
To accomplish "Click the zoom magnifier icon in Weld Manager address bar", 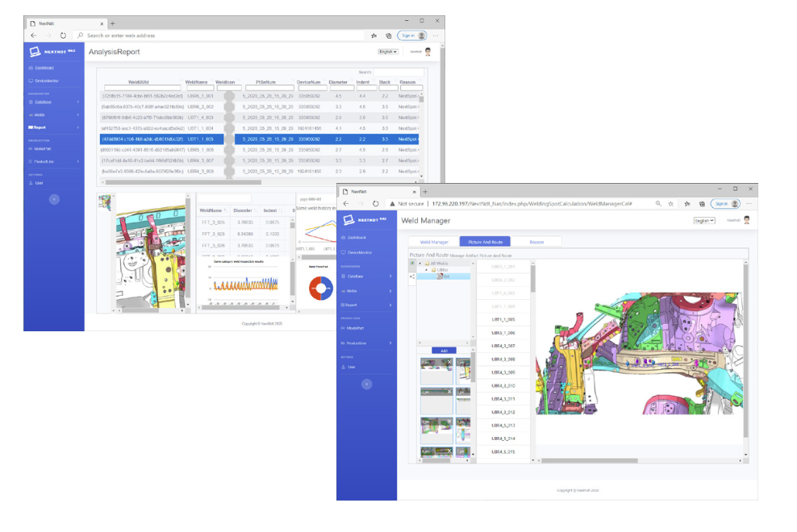I will [659, 204].
